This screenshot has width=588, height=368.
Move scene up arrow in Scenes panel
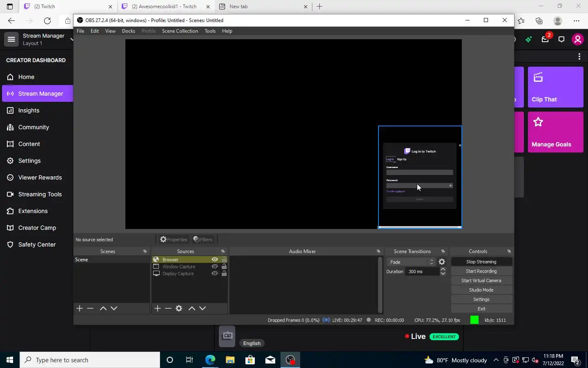(x=103, y=308)
